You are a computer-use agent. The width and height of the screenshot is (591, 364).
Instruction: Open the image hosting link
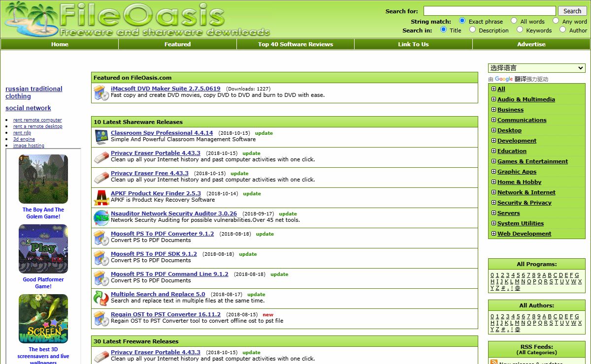(x=29, y=146)
